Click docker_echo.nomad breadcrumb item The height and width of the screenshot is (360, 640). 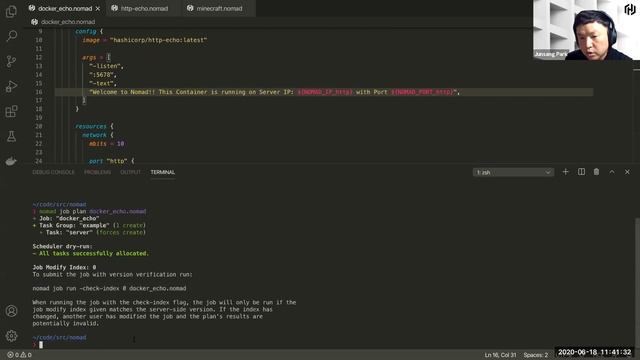(x=68, y=22)
